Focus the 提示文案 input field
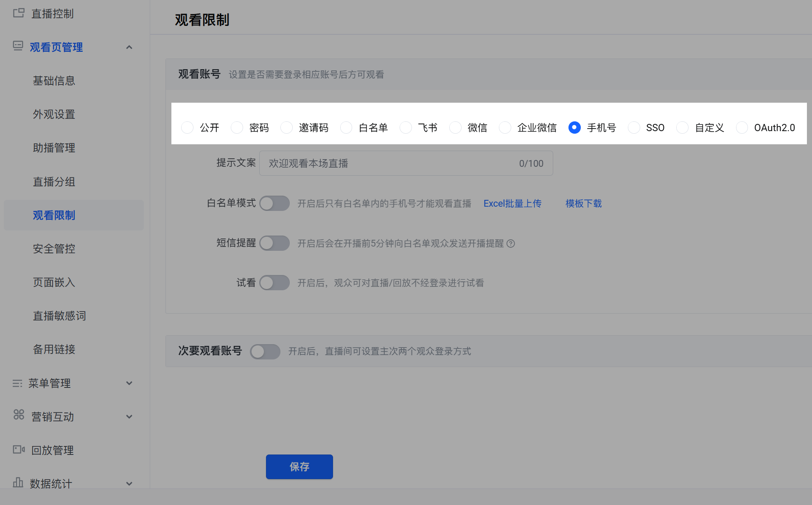Image resolution: width=812 pixels, height=505 pixels. click(x=406, y=163)
